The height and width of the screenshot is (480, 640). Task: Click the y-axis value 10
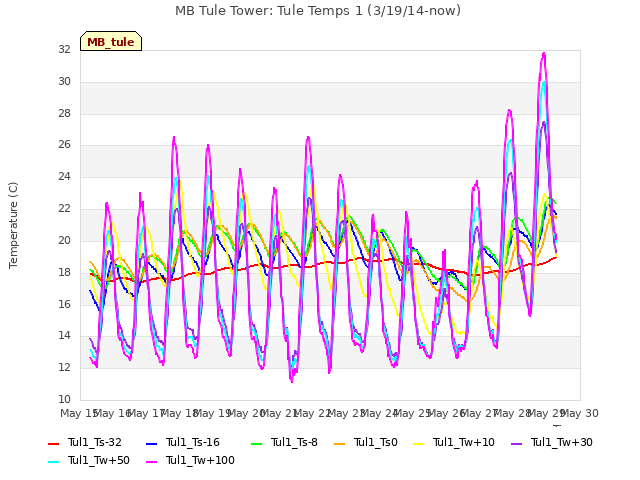(x=64, y=399)
